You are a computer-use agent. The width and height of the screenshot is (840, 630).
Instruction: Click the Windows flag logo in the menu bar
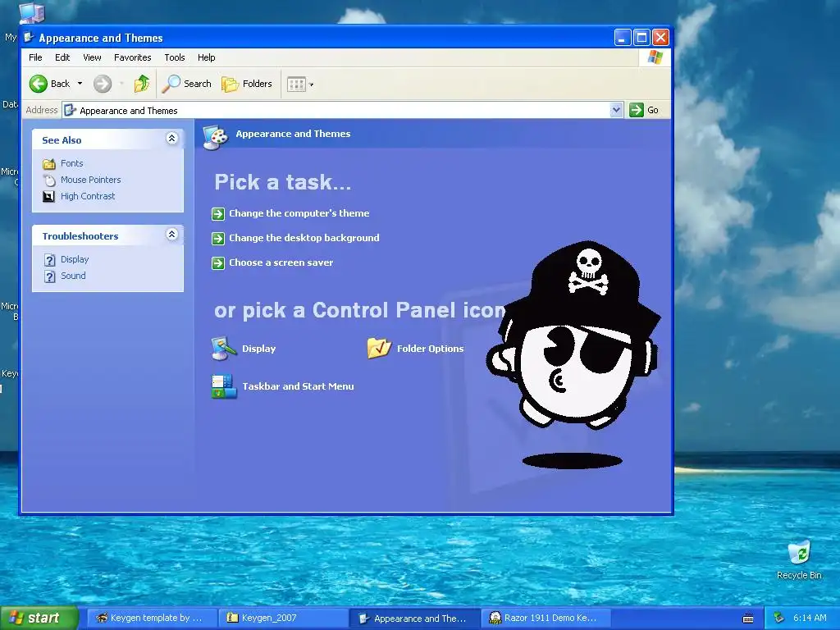tap(655, 57)
